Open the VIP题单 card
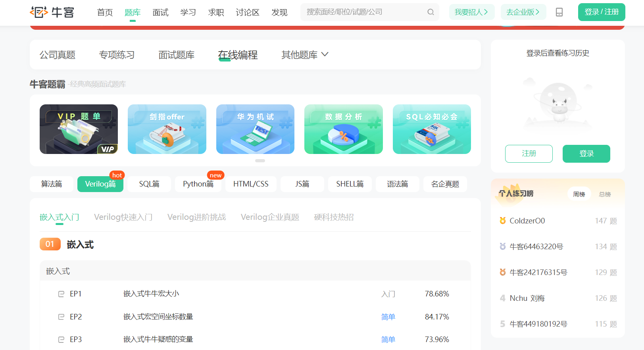The height and width of the screenshot is (350, 644). pos(79,129)
